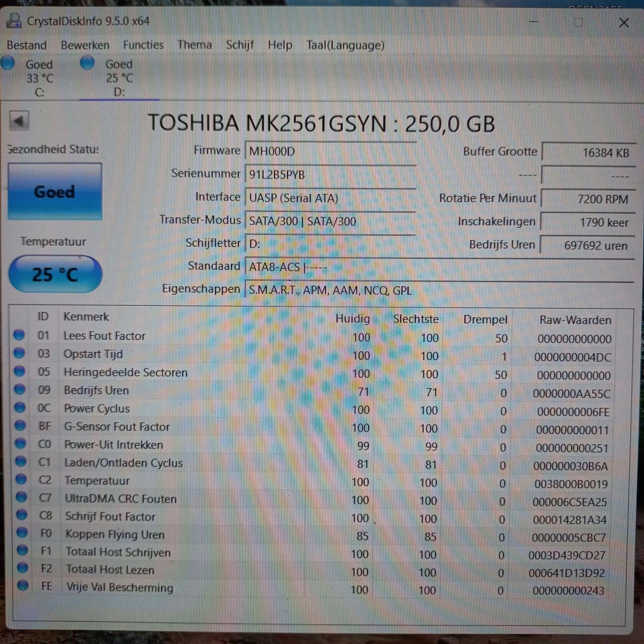
Task: Open the Bestand menu
Action: coord(27,45)
